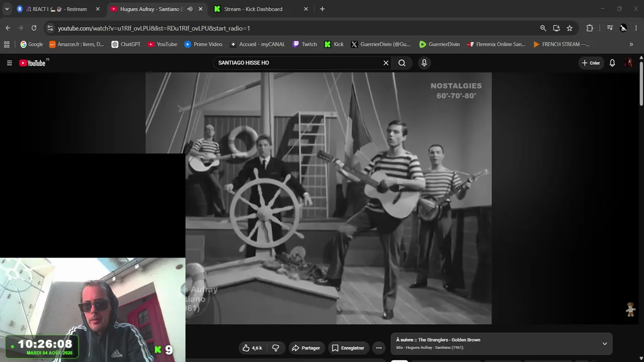Close the Hugues Aufray YouTube tab
The height and width of the screenshot is (362, 644).
(200, 9)
